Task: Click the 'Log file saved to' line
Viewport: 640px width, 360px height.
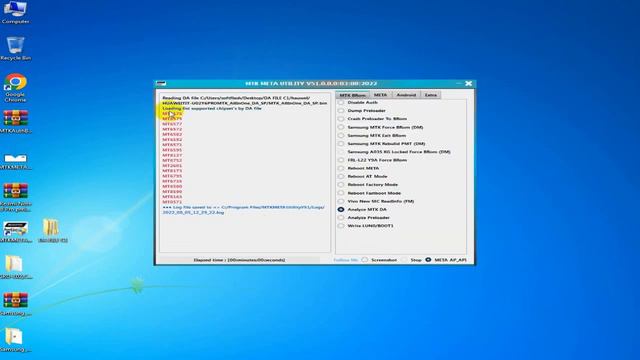Action: tap(244, 210)
